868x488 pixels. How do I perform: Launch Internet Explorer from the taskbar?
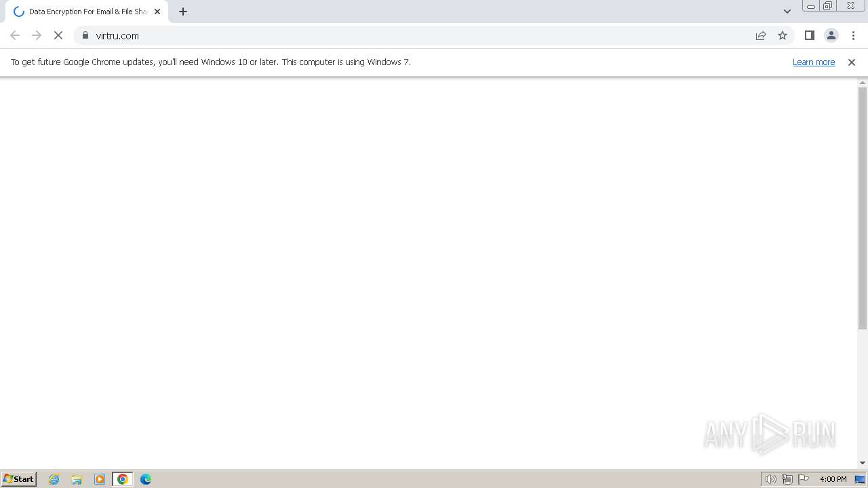click(54, 479)
